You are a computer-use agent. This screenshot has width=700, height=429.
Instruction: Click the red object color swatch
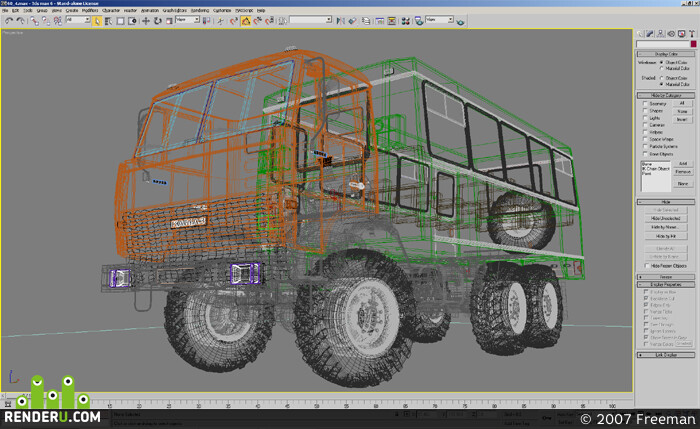coord(693,44)
